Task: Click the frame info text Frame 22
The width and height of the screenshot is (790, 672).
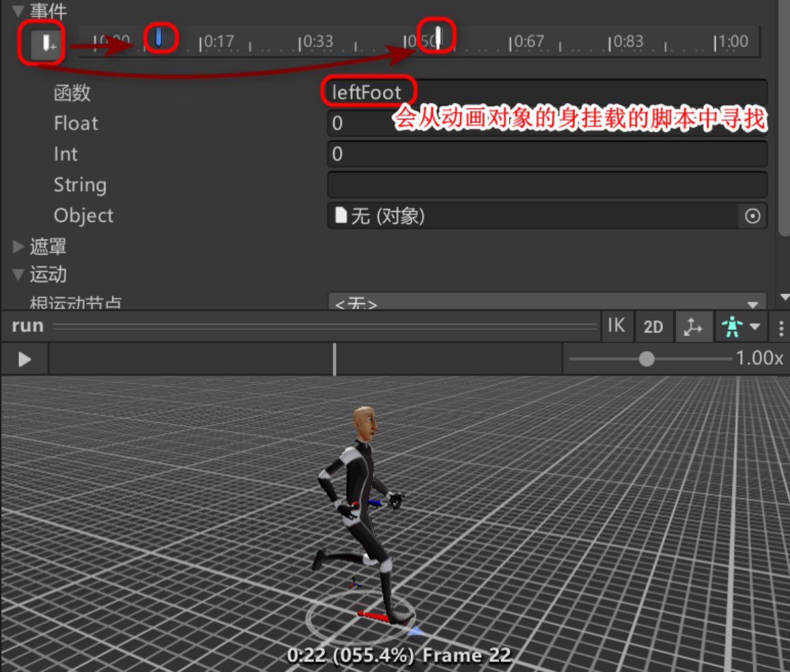Action: tap(466, 656)
